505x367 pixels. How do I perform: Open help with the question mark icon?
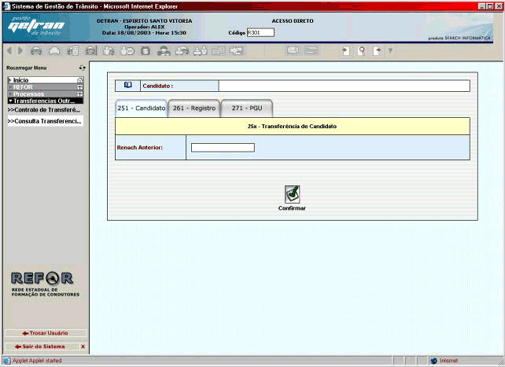coord(390,51)
